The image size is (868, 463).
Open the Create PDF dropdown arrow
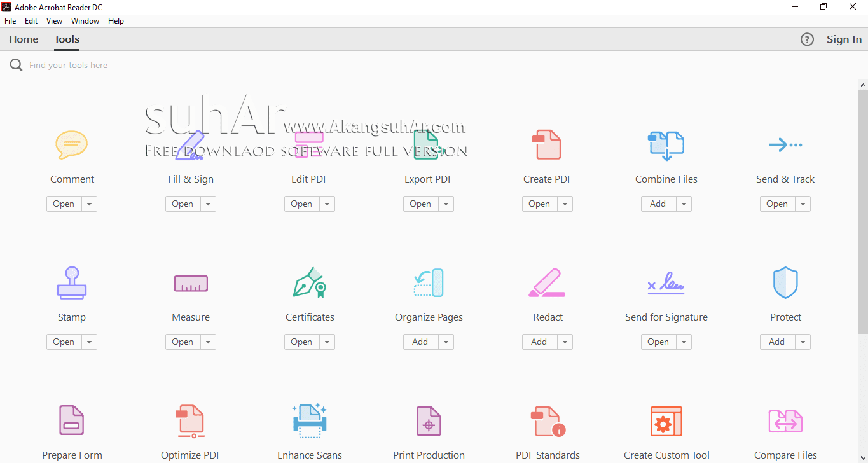pos(565,204)
